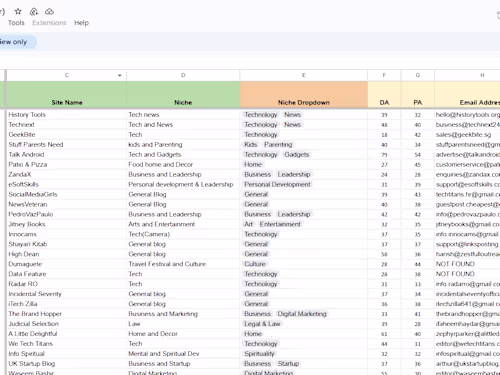Click the View only badge
Viewport: 500px width, 375px height.
(x=16, y=42)
